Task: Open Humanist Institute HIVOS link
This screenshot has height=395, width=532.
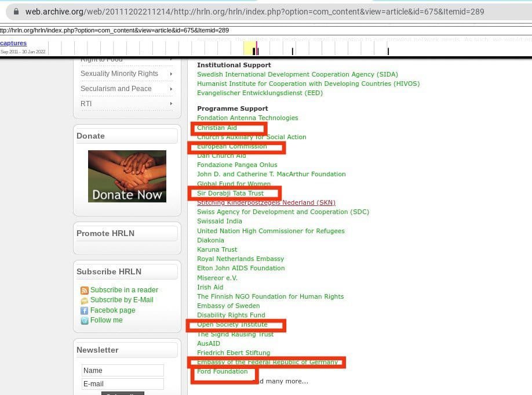Action: 308,84
